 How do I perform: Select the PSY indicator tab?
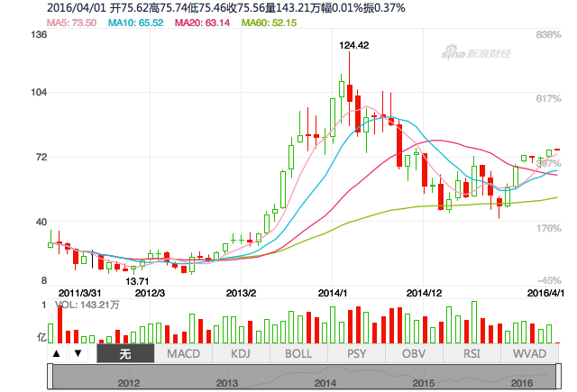[357, 354]
